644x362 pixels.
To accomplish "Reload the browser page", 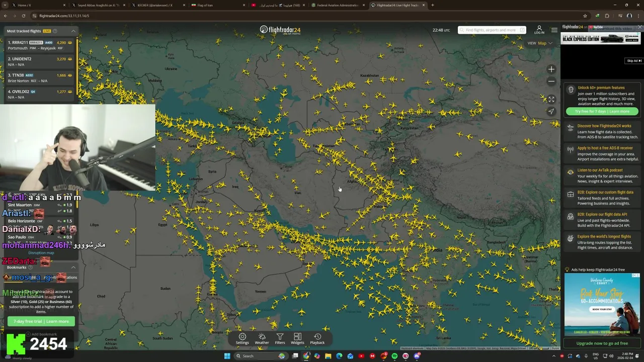I will [23, 16].
